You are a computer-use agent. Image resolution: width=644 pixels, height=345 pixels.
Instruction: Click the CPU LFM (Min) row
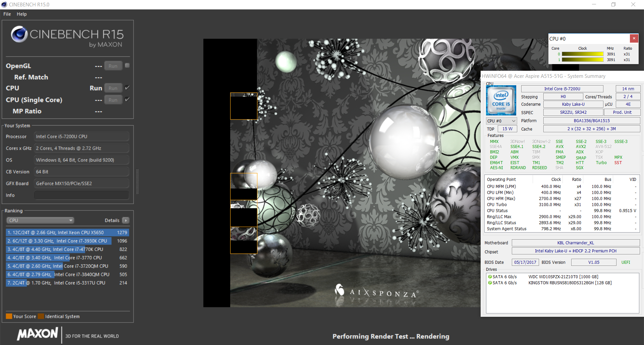562,193
